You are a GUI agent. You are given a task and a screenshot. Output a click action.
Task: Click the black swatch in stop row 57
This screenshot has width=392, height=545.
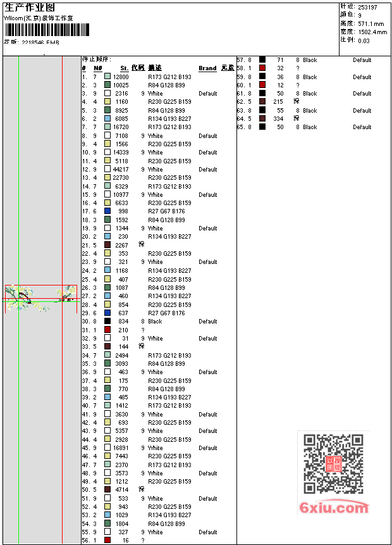(x=262, y=60)
